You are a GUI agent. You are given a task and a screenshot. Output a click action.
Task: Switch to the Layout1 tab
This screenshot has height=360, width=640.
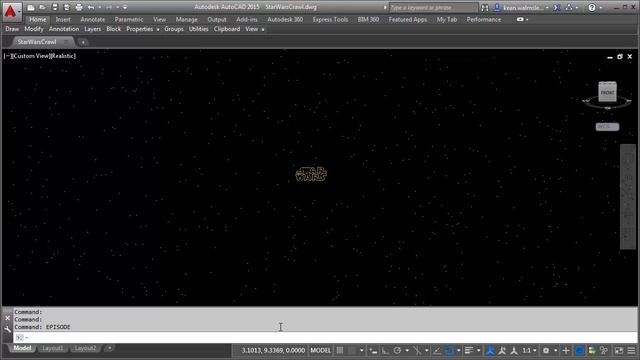point(53,348)
